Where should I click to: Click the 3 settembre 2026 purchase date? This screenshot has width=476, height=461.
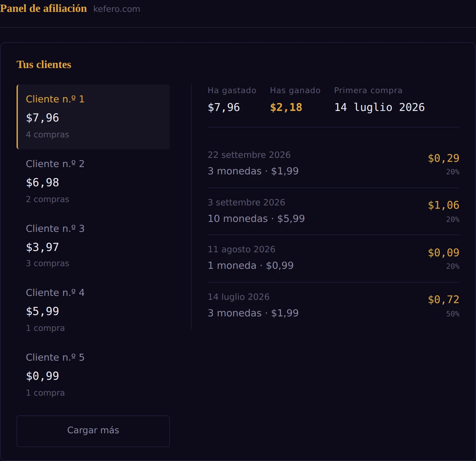[246, 202]
